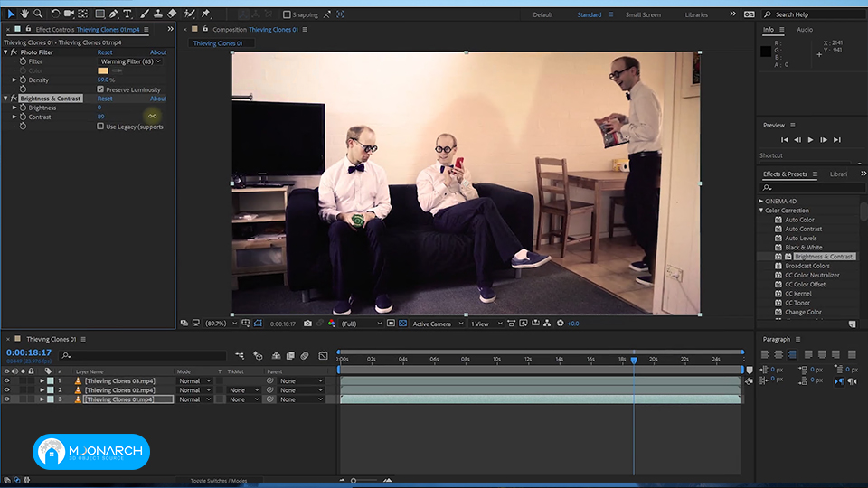Image resolution: width=868 pixels, height=488 pixels.
Task: Expand layer 1 Thieving Clones 03.mp4 properties
Action: (42, 380)
